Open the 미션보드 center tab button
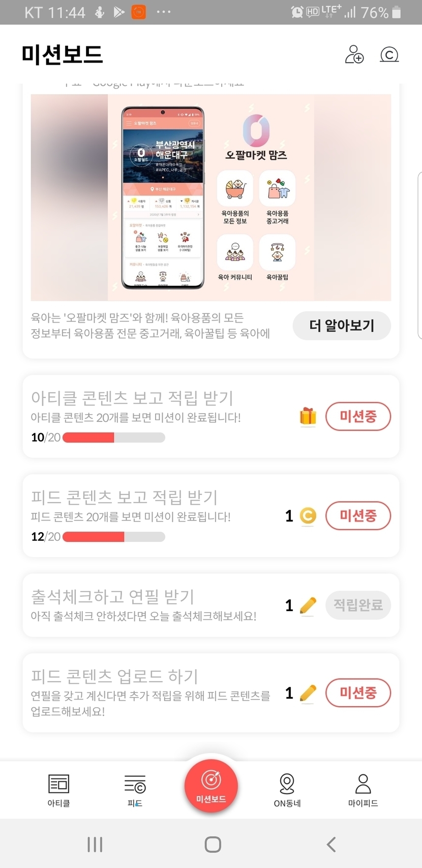This screenshot has height=868, width=422. (211, 785)
